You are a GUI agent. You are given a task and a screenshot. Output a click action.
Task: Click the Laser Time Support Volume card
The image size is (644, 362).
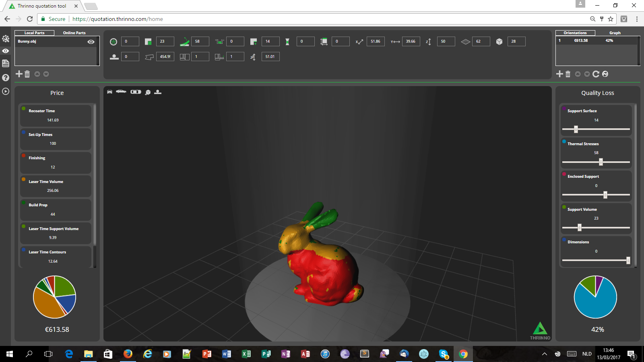coord(56,233)
